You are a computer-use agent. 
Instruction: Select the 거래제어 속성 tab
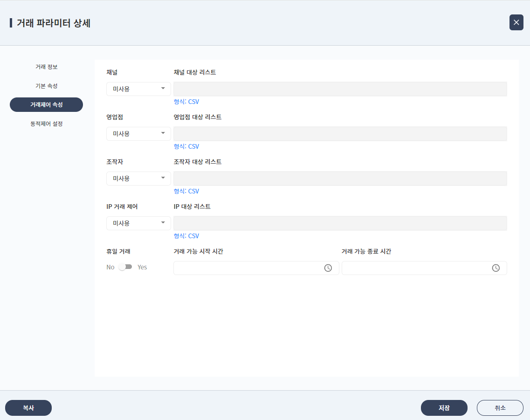click(46, 104)
